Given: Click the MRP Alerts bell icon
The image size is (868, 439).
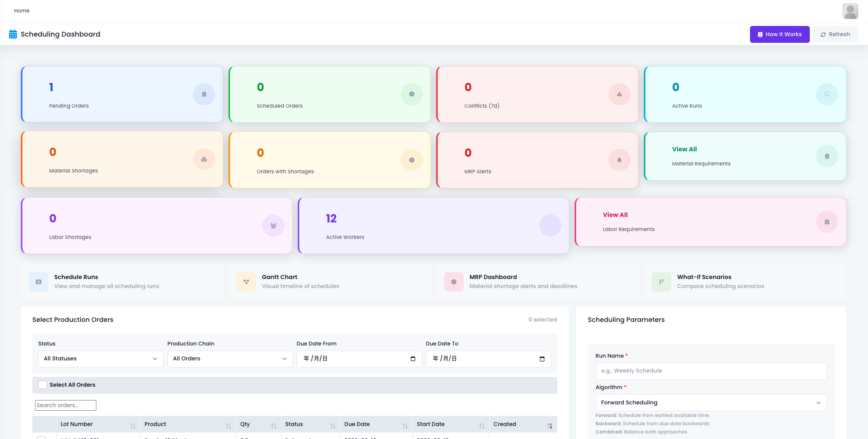Looking at the screenshot, I should click(619, 160).
